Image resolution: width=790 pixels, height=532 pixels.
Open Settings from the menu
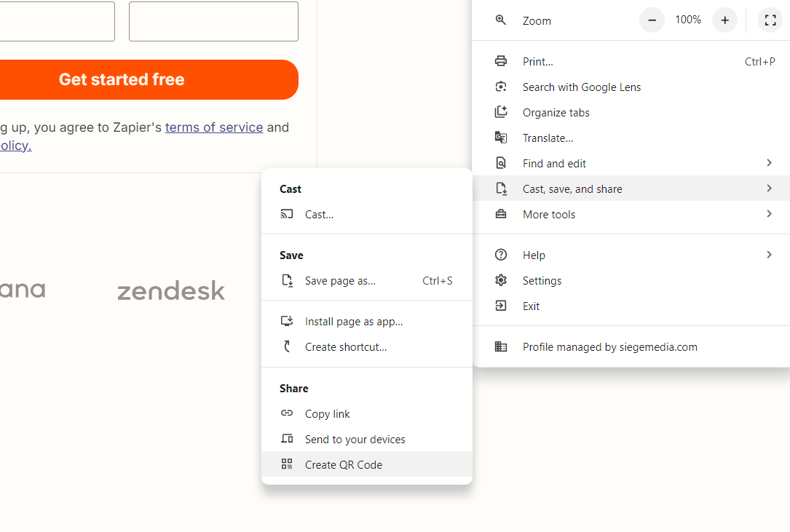tap(631, 281)
